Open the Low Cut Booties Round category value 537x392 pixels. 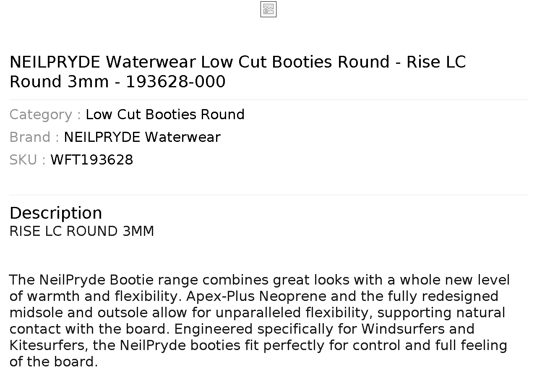[x=165, y=115]
